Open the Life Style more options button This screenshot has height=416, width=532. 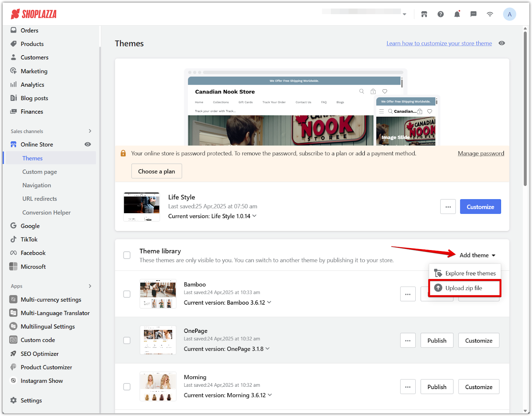(x=448, y=207)
